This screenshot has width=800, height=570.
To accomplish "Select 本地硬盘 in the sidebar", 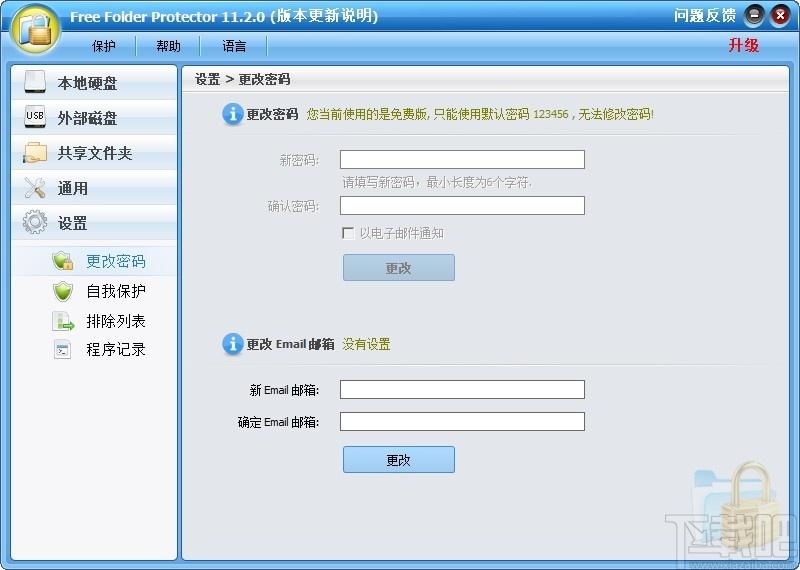I will click(94, 82).
